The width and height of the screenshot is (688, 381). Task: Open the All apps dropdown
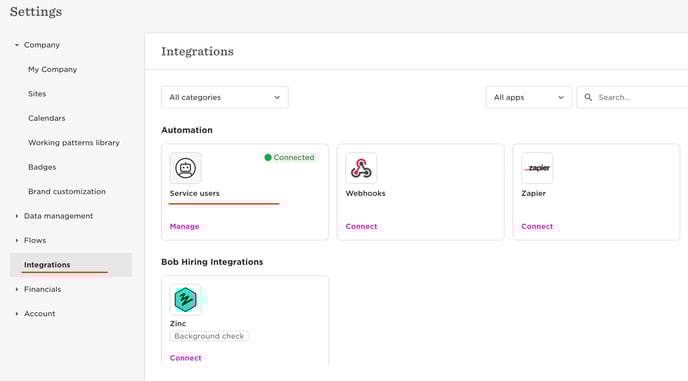529,97
